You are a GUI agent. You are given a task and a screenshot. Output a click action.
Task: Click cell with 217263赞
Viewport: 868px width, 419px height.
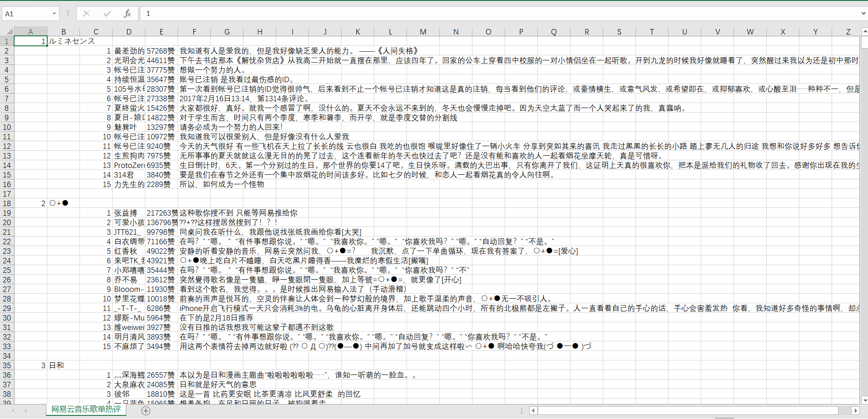[161, 213]
